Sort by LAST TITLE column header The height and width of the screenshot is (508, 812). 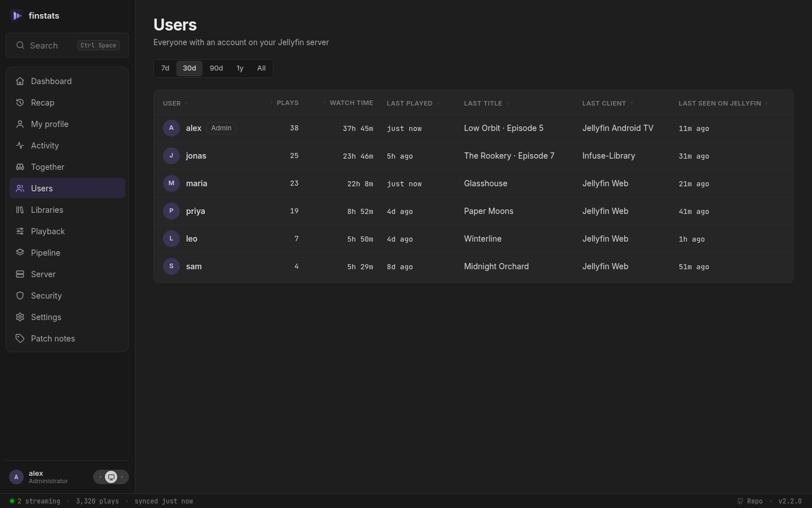487,103
